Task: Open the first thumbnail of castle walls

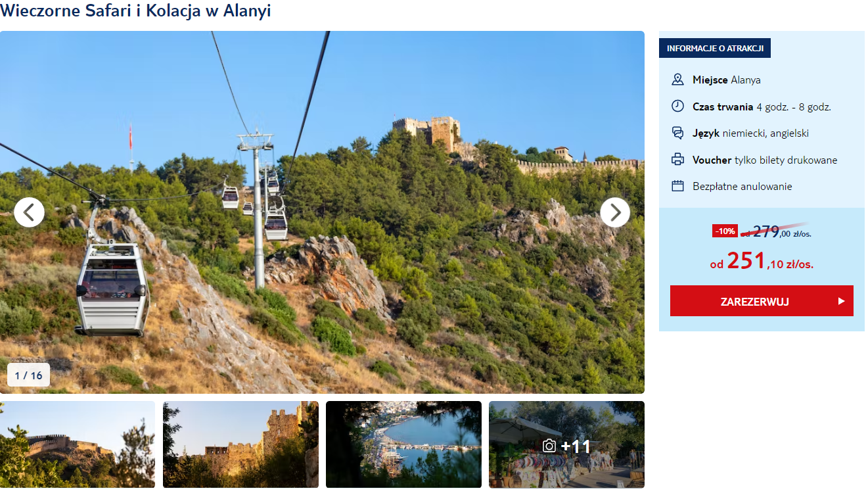Action: point(78,444)
